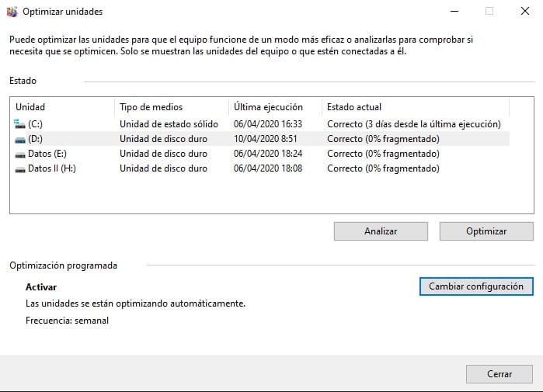Screen dimensions: 543x392
Task: Minimize the Optimizar unidades window
Action: tap(454, 12)
